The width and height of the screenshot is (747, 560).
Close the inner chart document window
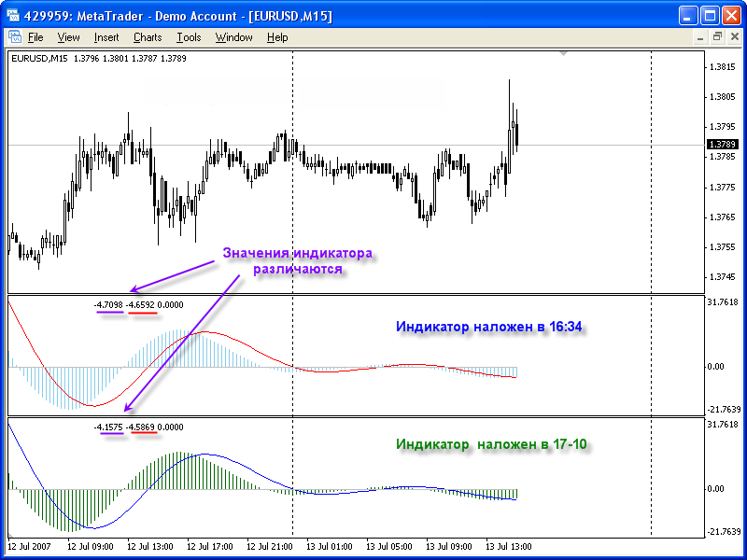[733, 37]
